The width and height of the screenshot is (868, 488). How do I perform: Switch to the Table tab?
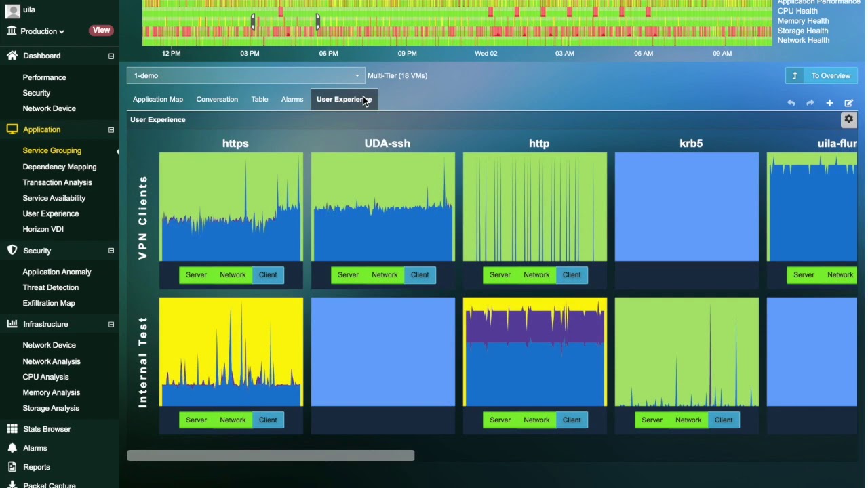[260, 99]
